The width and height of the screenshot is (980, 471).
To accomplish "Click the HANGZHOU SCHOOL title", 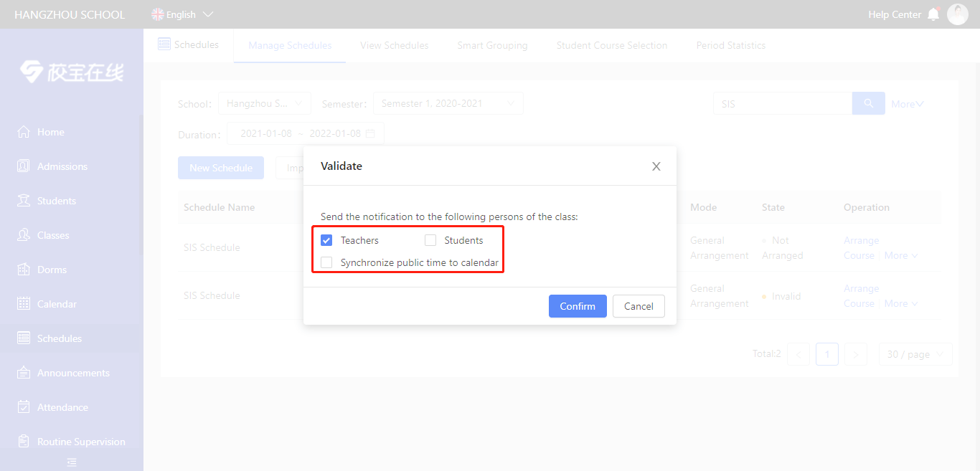I will tap(70, 14).
